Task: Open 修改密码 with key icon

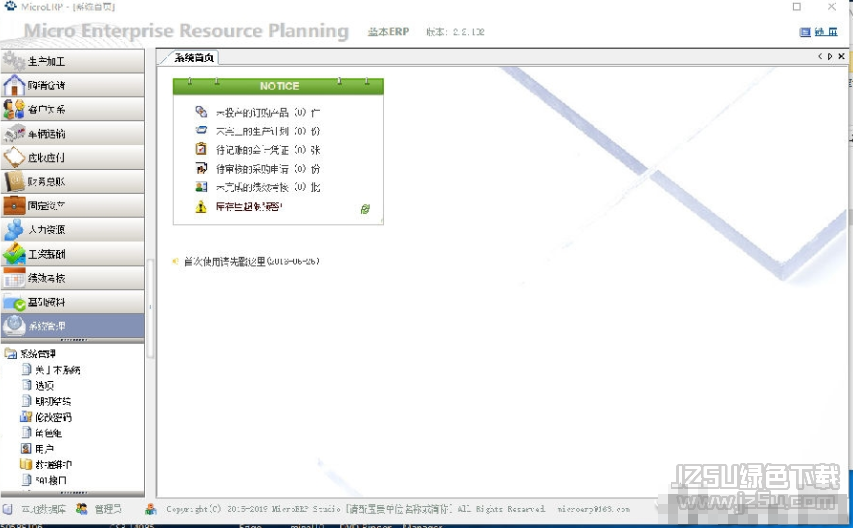Action: pyautogui.click(x=53, y=417)
